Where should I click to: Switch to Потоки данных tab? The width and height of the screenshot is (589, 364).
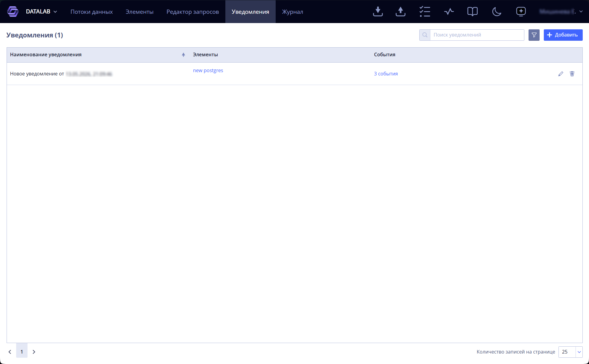(92, 12)
